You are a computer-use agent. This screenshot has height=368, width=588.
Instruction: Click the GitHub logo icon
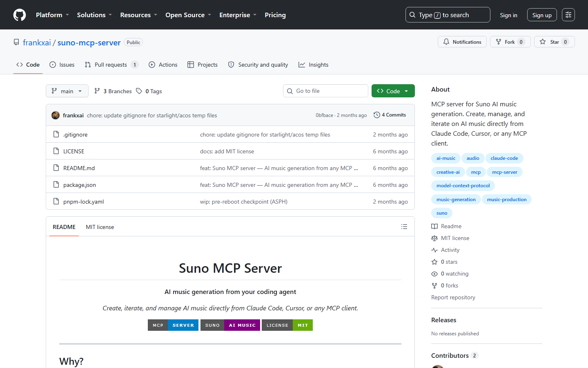point(20,15)
